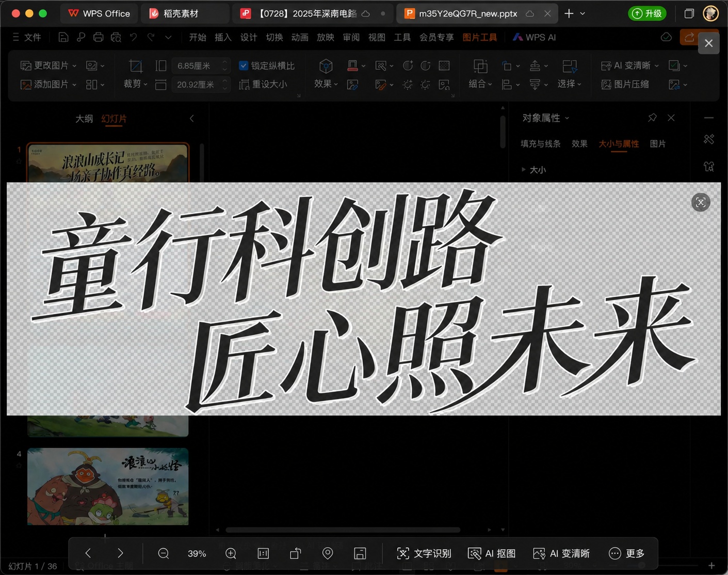
Task: Open print preview from the quick access bar
Action: pyautogui.click(x=116, y=37)
